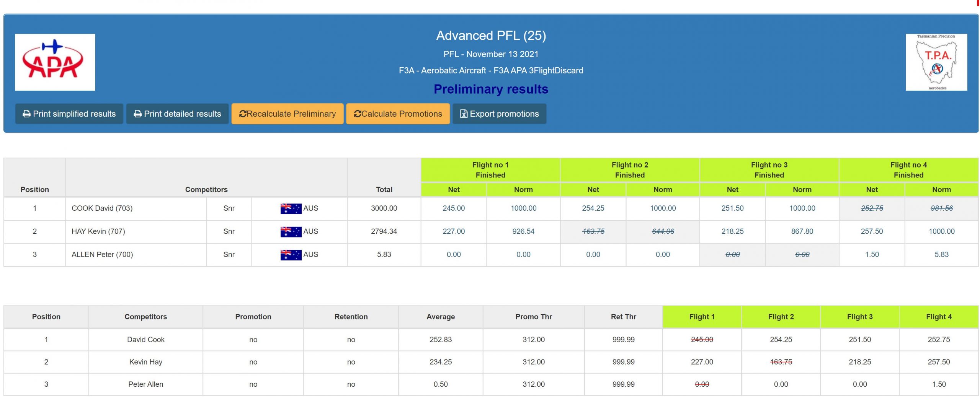The width and height of the screenshot is (980, 397).
Task: Select competitor COOK David (703)
Action: [x=102, y=208]
